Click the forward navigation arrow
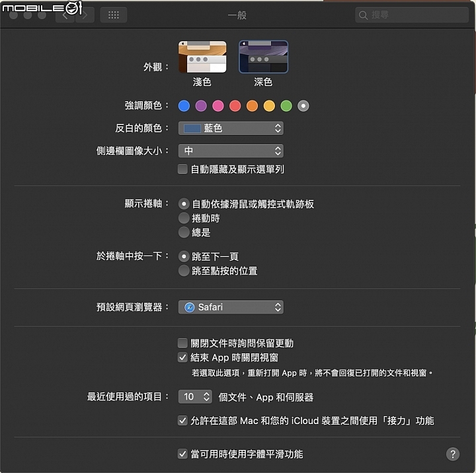This screenshot has height=473, width=476. point(85,15)
